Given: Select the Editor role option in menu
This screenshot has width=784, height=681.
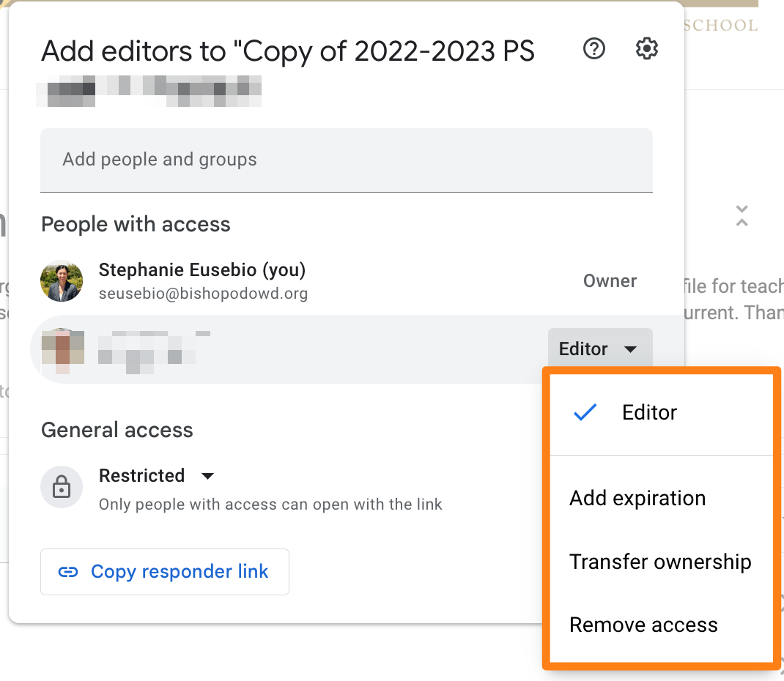Looking at the screenshot, I should click(649, 413).
